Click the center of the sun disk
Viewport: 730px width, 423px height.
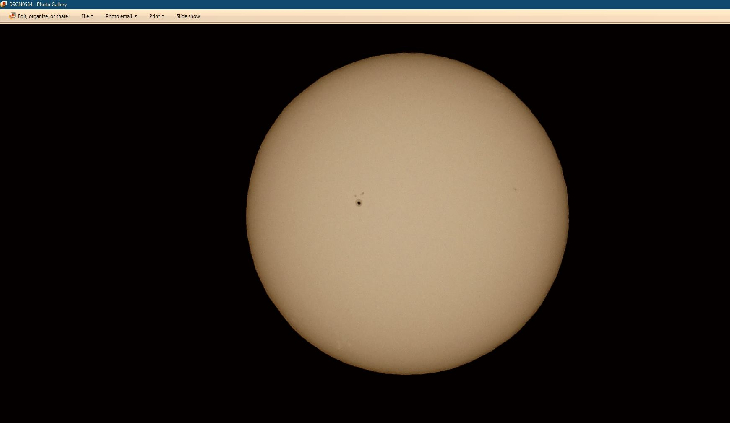[x=407, y=213]
